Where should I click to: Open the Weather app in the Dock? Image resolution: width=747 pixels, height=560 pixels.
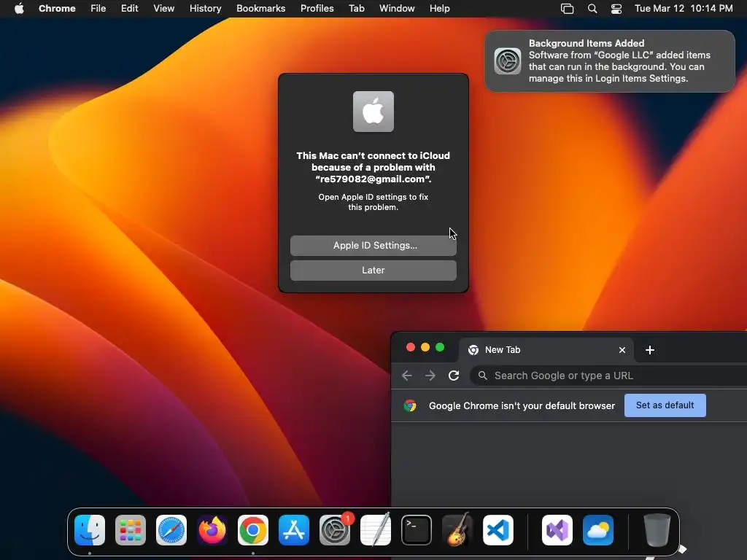pos(598,530)
